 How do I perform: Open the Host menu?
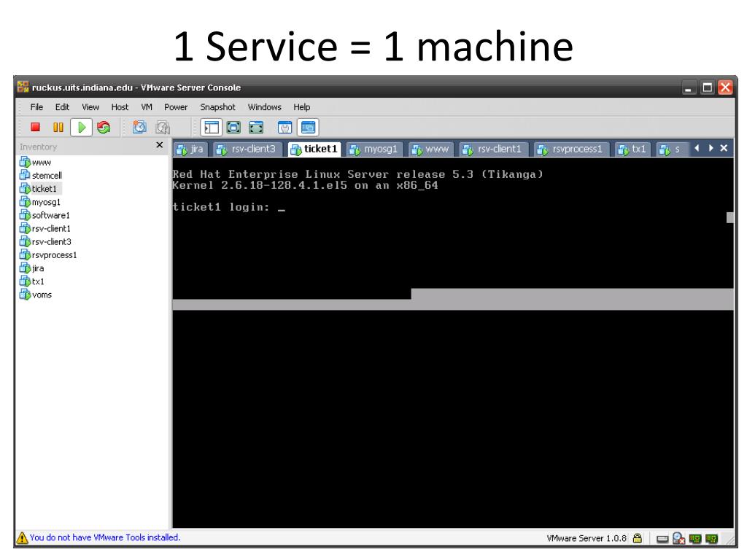pyautogui.click(x=120, y=107)
